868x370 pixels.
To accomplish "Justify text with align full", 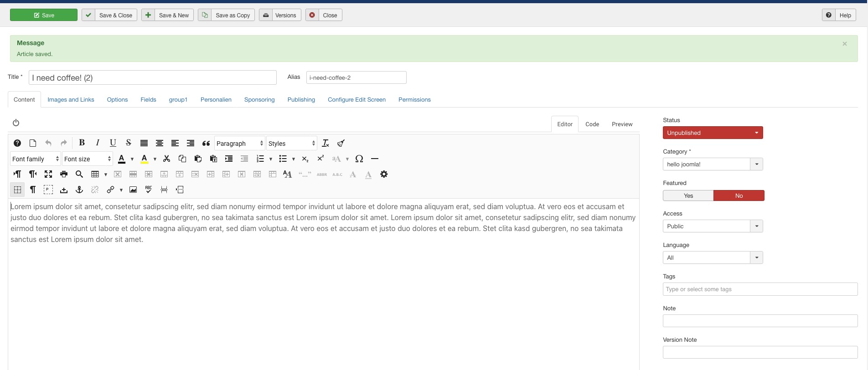I will tap(144, 143).
